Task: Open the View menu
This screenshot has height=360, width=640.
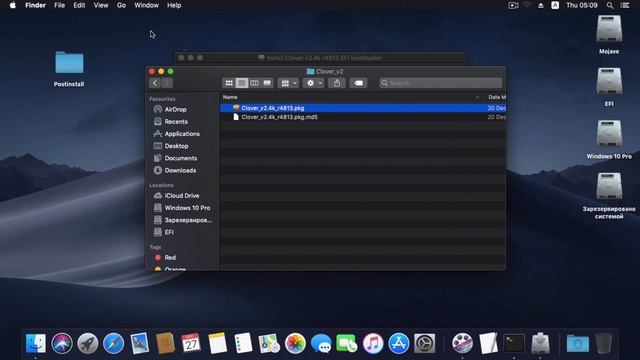Action: coord(101,5)
